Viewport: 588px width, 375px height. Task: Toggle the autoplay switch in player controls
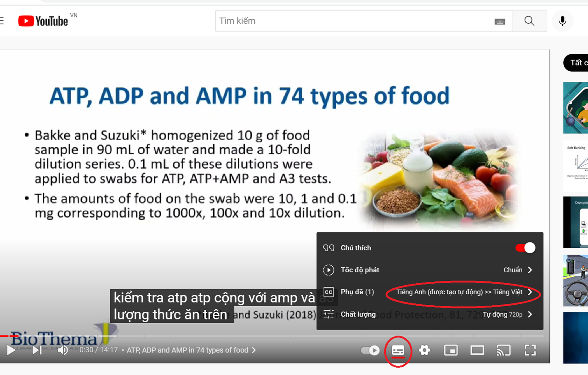pos(370,351)
